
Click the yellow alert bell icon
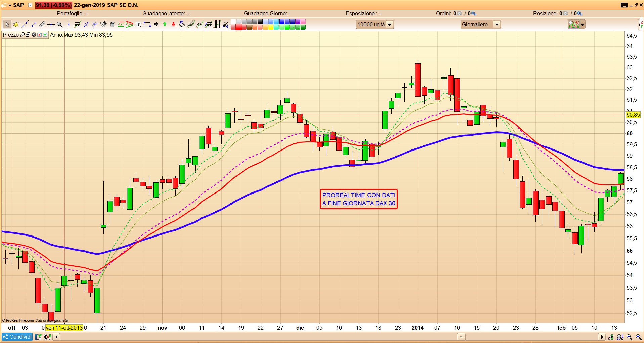click(x=16, y=24)
